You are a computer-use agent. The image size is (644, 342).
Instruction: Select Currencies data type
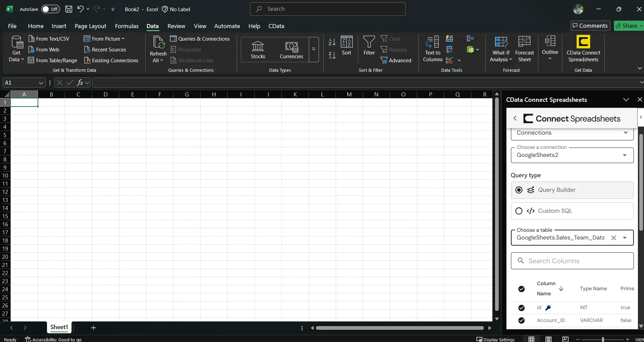pos(292,50)
